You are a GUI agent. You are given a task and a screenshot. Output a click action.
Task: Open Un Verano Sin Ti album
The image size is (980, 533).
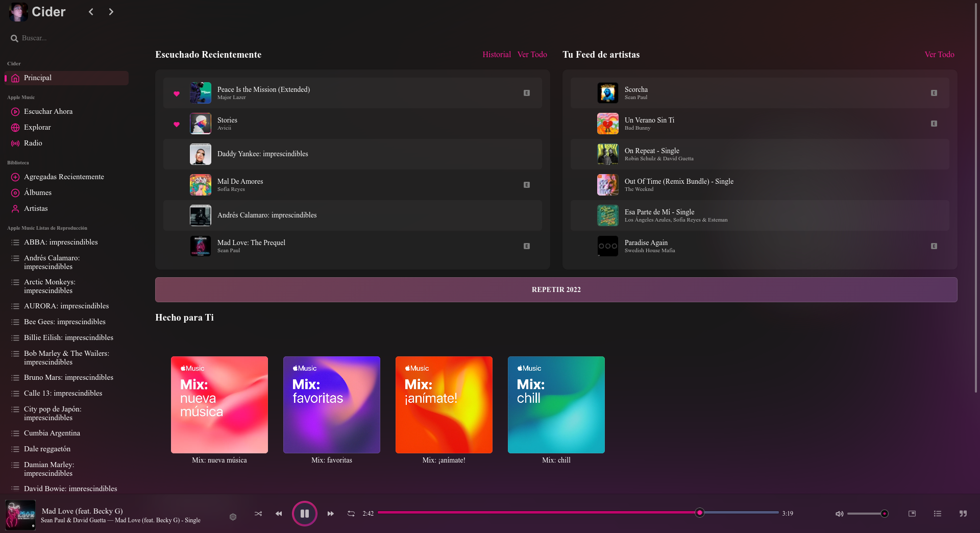(760, 124)
